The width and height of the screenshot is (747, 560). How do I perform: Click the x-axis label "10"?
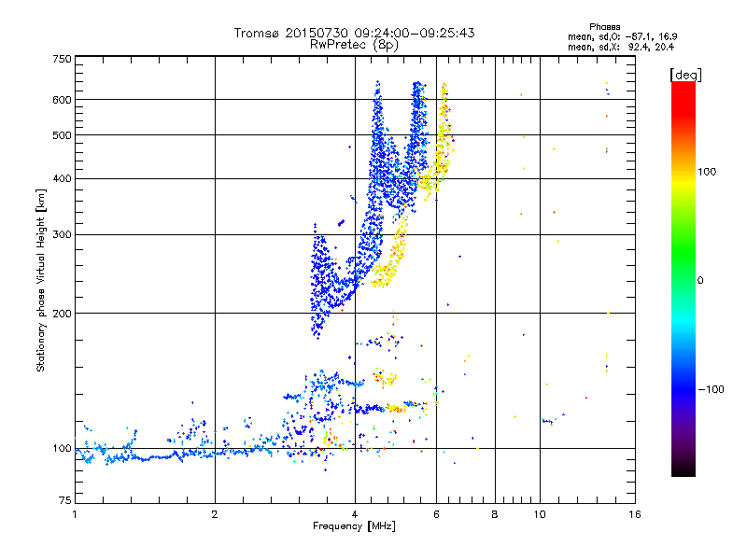coord(540,514)
